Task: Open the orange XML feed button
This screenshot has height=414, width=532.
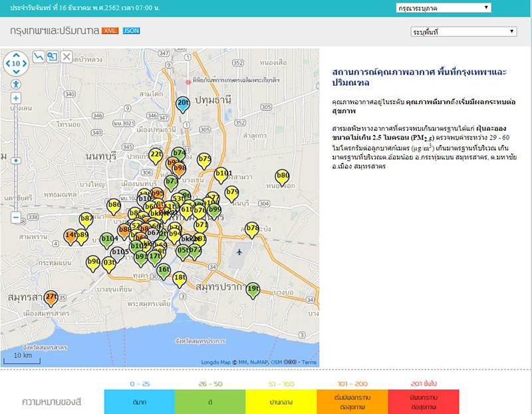Action: [x=110, y=31]
